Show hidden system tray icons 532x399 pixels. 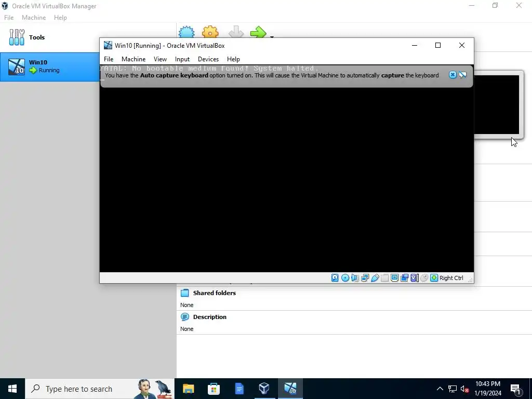[x=440, y=389]
